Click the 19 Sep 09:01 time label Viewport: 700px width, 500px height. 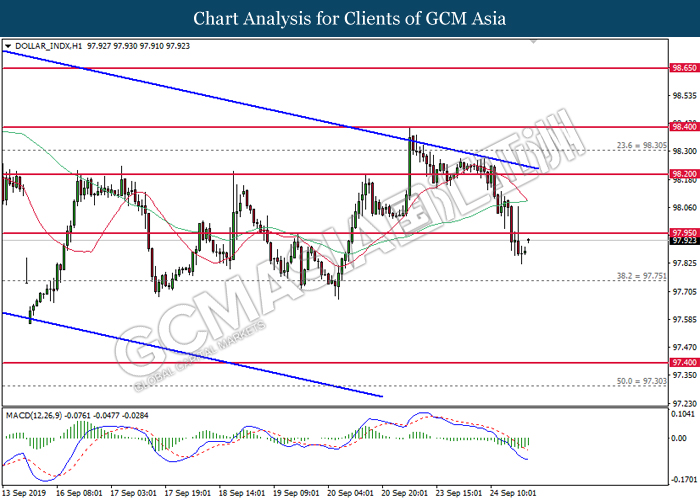[x=296, y=493]
